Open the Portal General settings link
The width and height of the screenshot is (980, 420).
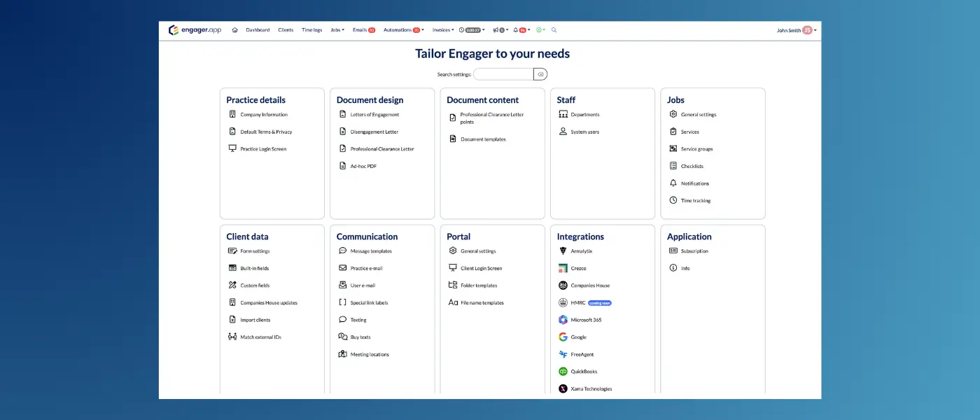478,251
